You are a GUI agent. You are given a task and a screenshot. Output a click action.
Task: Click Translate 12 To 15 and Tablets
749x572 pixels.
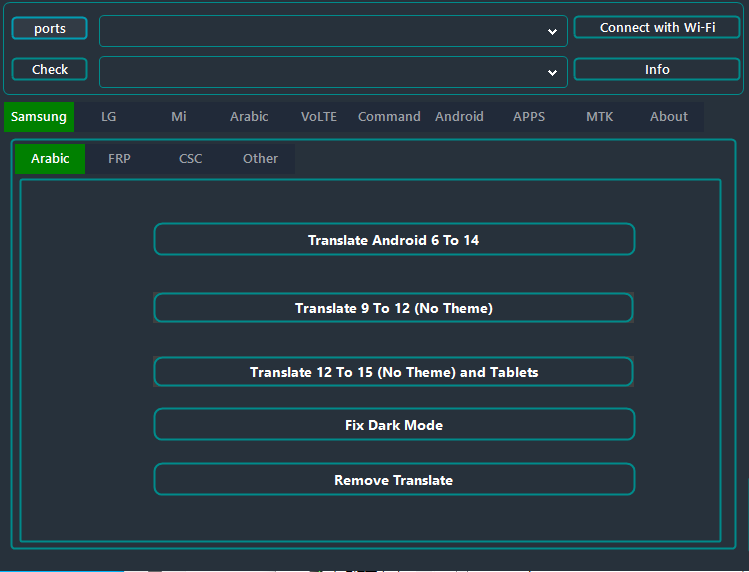[393, 372]
